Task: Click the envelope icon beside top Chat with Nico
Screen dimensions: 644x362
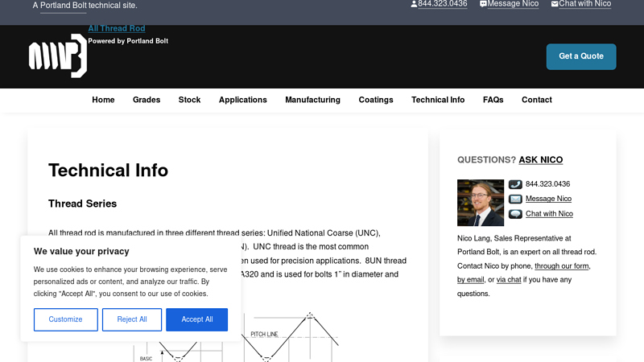Action: pyautogui.click(x=555, y=4)
